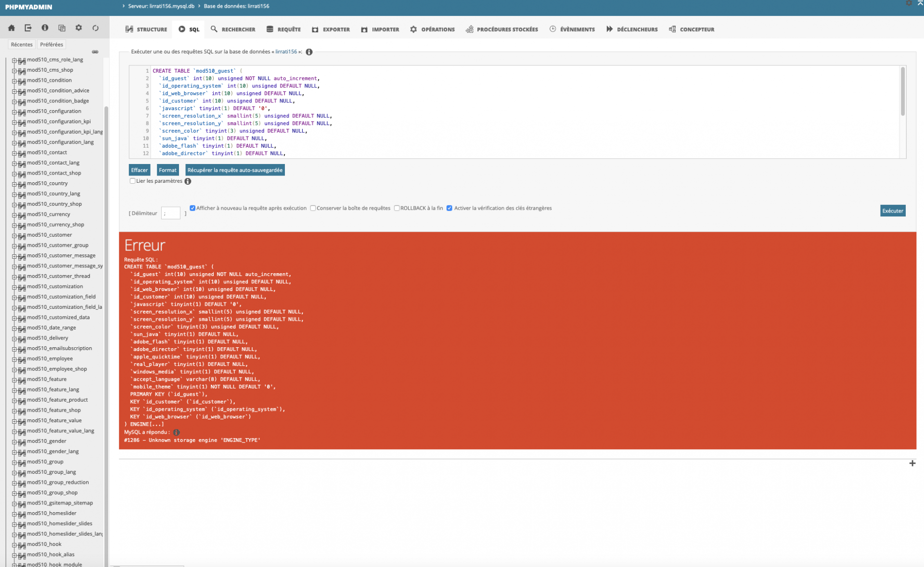Click the Délimiteur input field
The height and width of the screenshot is (567, 924).
170,213
